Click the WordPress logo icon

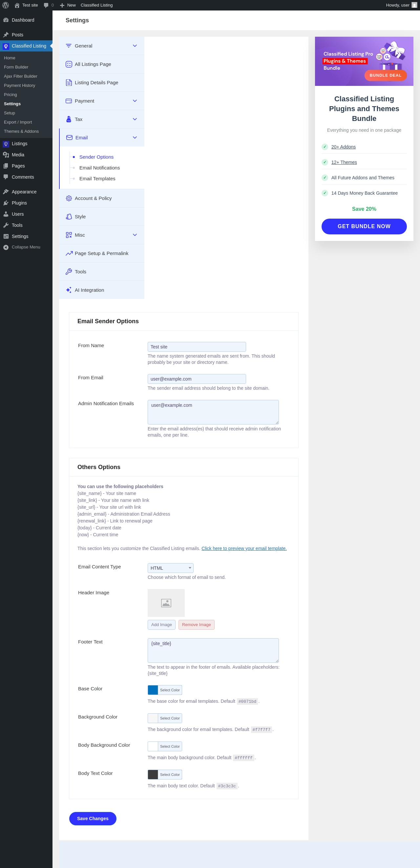(x=6, y=5)
